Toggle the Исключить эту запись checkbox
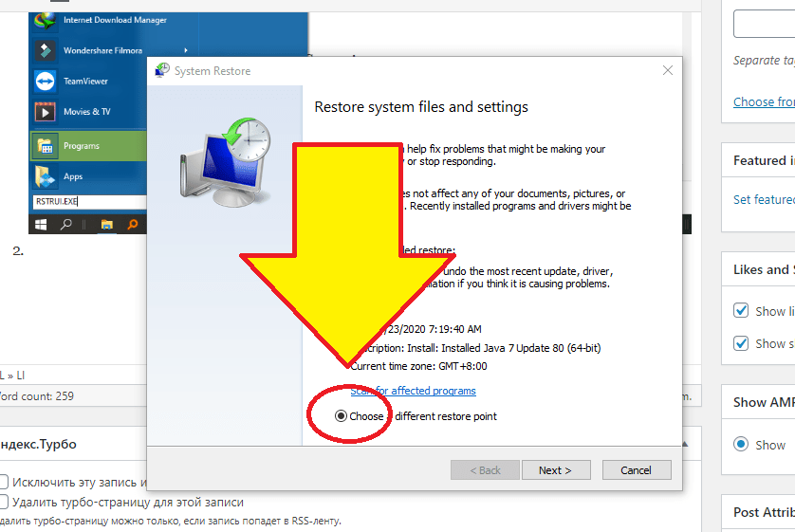795x532 pixels. (3, 482)
